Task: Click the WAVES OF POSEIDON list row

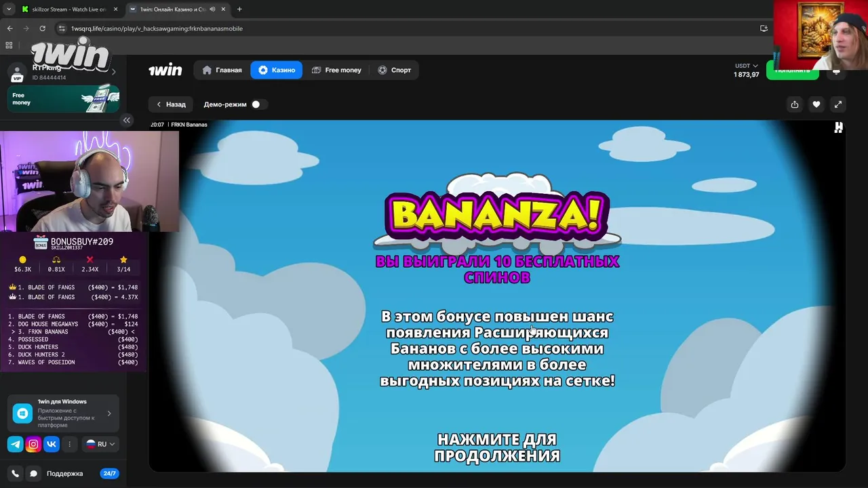Action: (x=73, y=363)
